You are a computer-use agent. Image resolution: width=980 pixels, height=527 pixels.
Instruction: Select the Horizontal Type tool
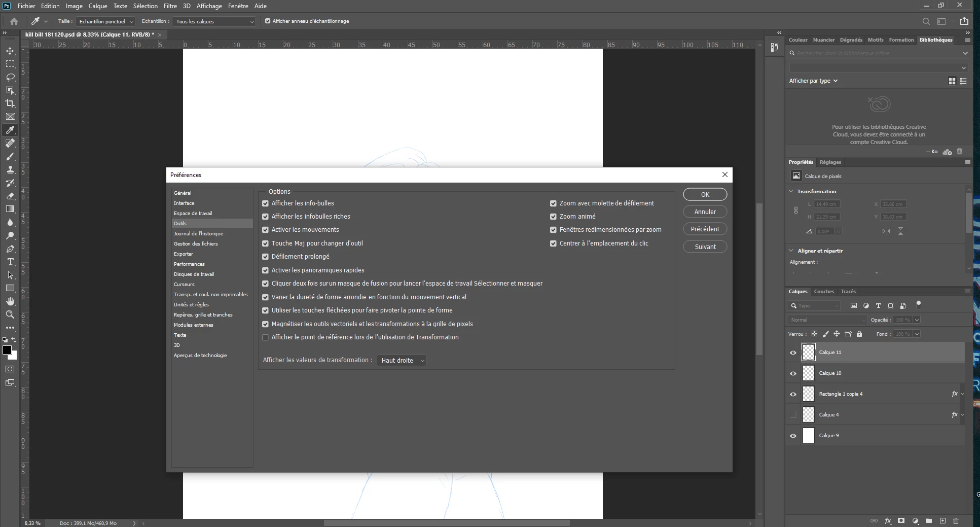(x=10, y=262)
